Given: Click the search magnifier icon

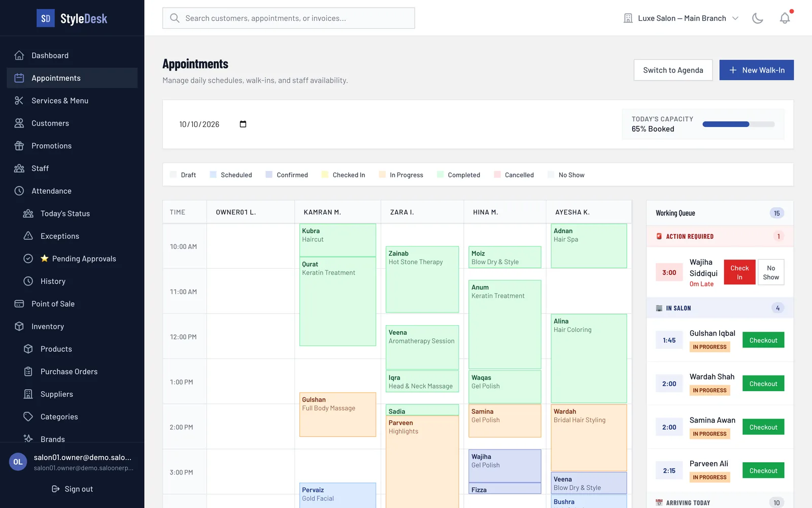Looking at the screenshot, I should click(175, 18).
